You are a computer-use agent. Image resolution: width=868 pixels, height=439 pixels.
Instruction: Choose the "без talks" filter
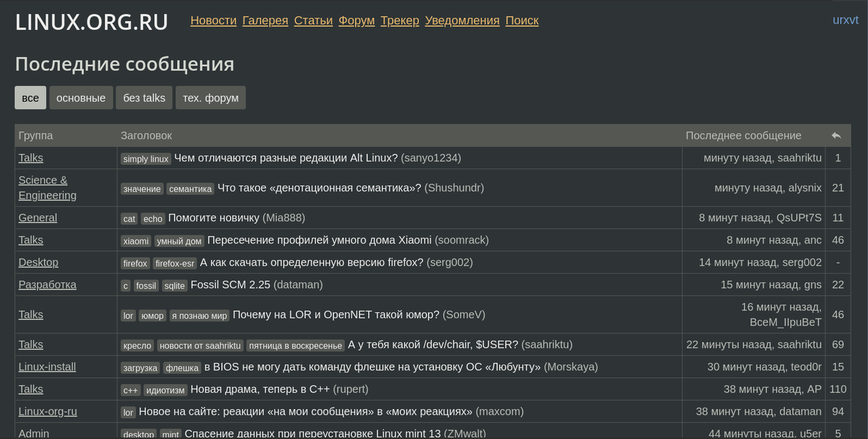click(144, 98)
